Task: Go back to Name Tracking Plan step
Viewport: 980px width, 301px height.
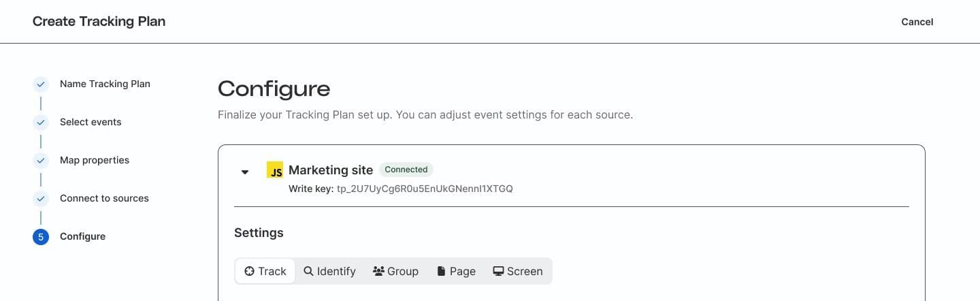Action: (x=105, y=84)
